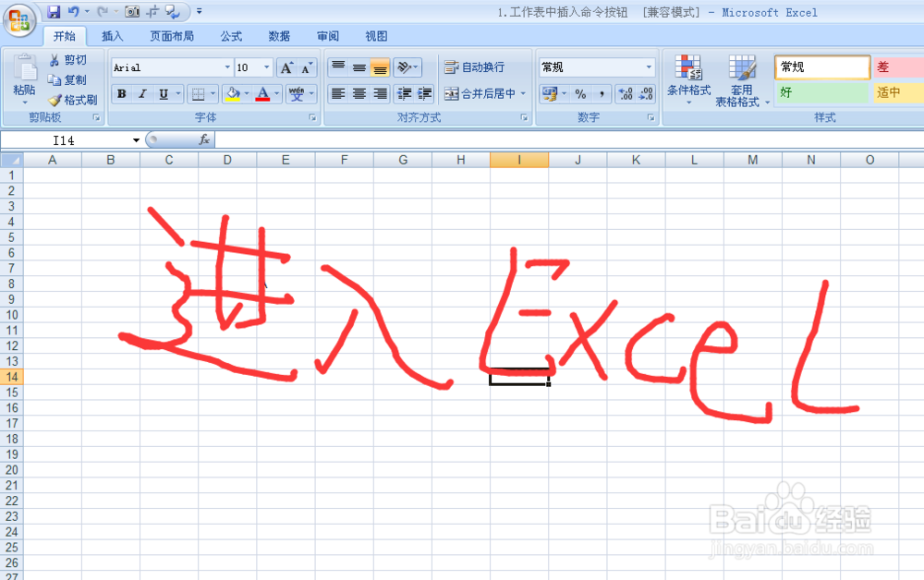Switch to the 视图 View tab

coord(376,37)
